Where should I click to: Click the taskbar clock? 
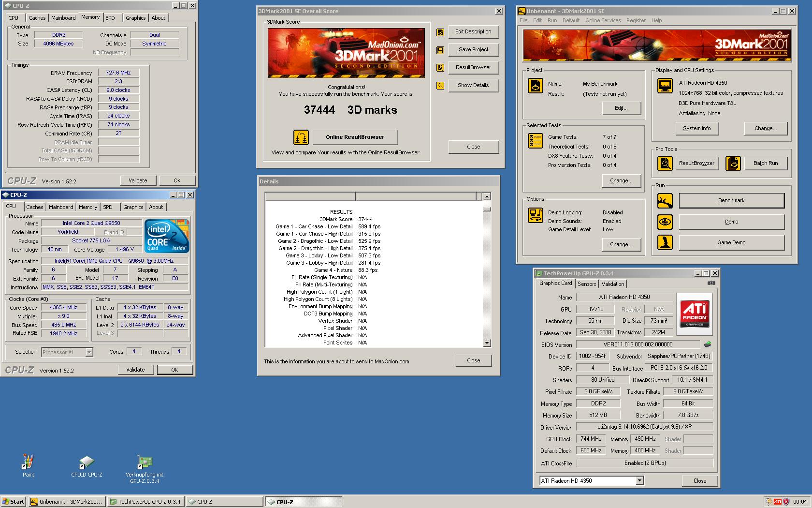click(800, 502)
